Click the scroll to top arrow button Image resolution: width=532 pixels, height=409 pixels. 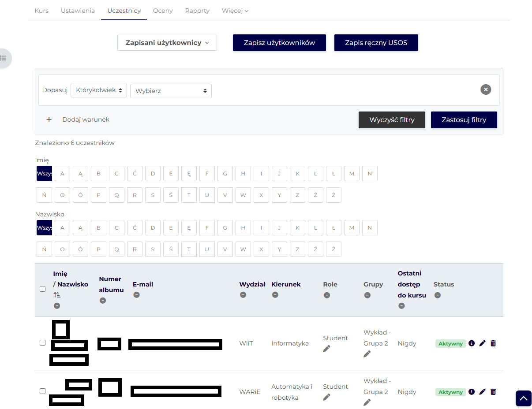[x=523, y=398]
